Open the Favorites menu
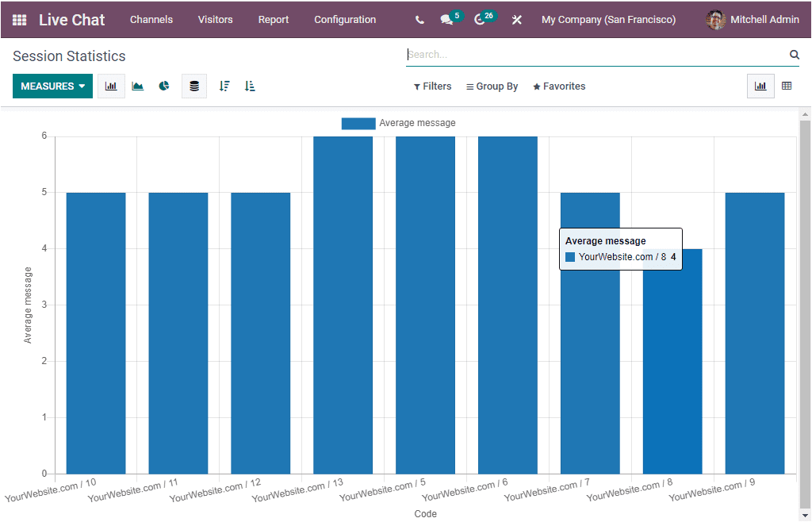The image size is (812, 522). tap(559, 86)
